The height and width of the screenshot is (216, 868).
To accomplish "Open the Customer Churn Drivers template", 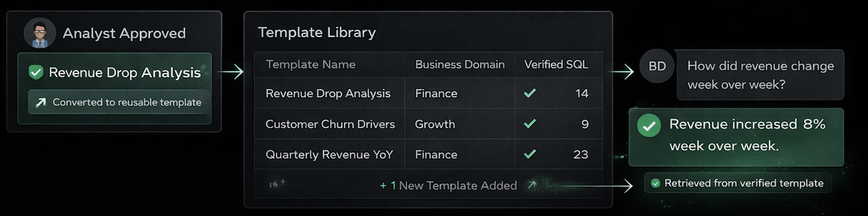I will coord(330,124).
